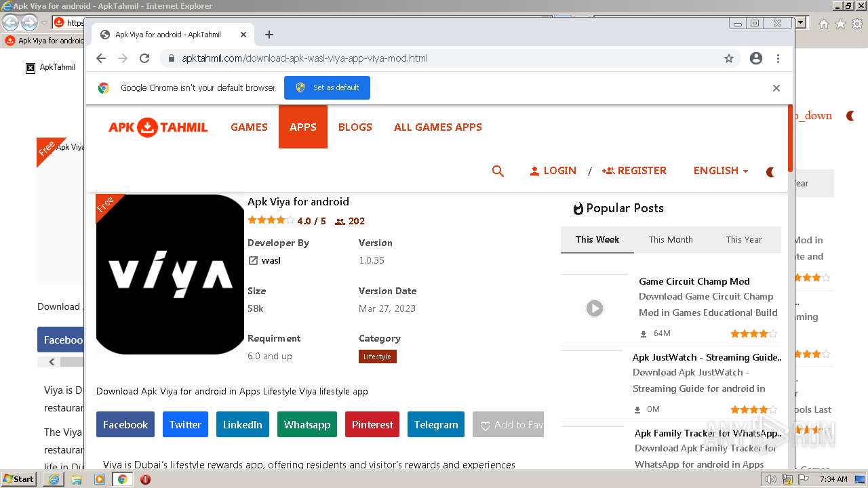Select This Year popular posts tab
The height and width of the screenshot is (488, 868).
[x=744, y=239]
